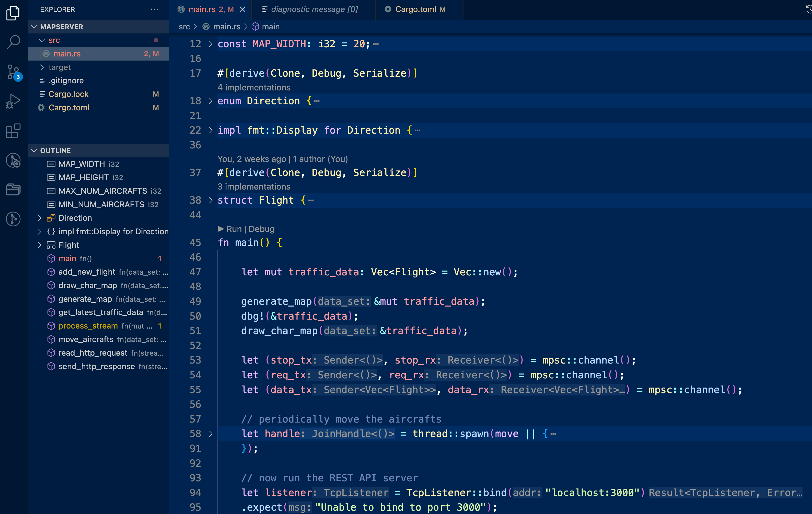This screenshot has height=514, width=812.
Task: Open the Extensions view
Action: 14,131
